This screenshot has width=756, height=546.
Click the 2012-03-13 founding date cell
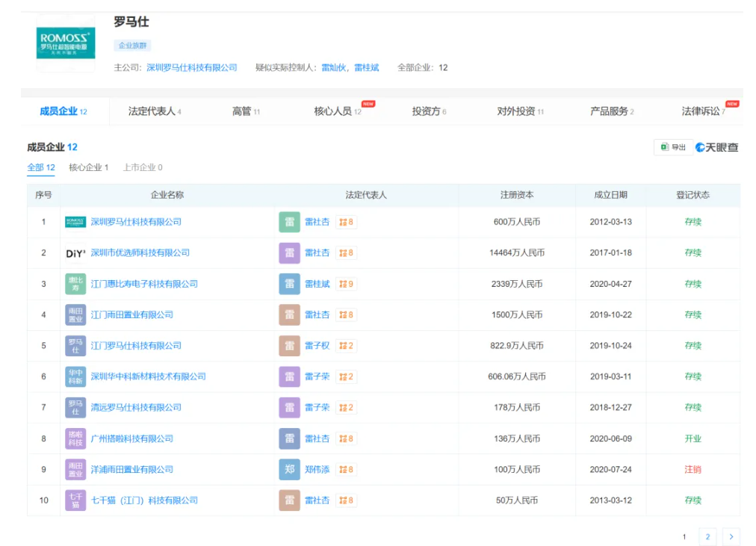(611, 222)
